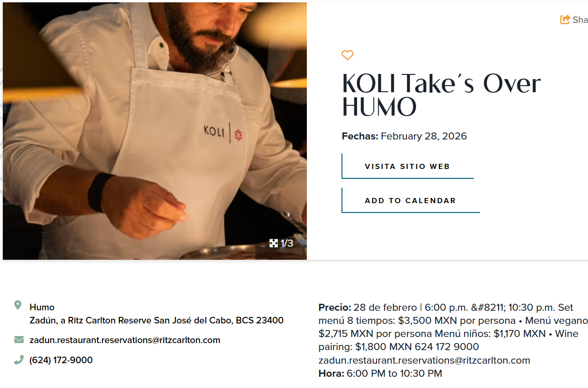The height and width of the screenshot is (388, 588).
Task: Select the February 28, 2026 date text
Action: 424,136
